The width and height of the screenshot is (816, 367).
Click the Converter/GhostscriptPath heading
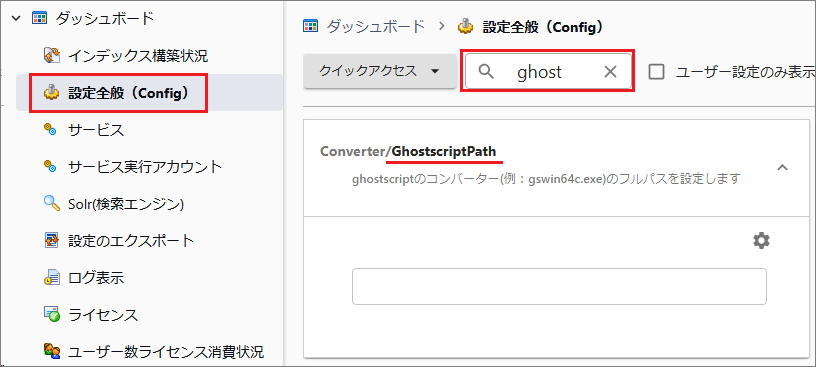tap(408, 151)
